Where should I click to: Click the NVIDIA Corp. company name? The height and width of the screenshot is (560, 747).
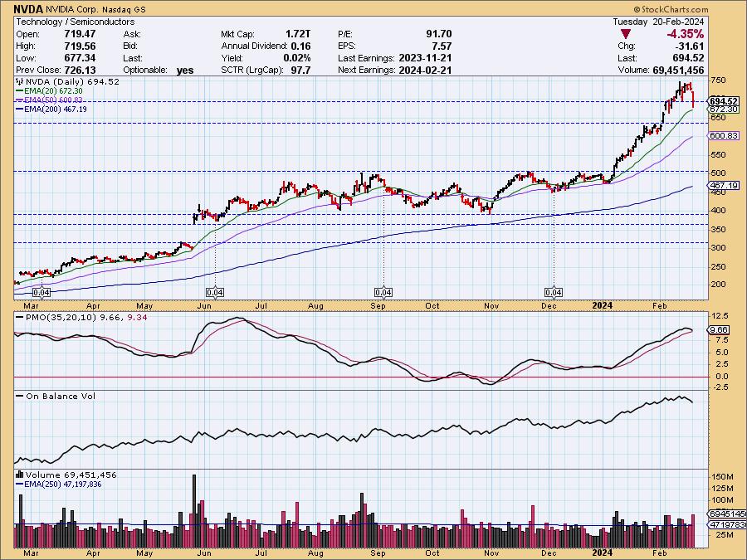[x=72, y=9]
